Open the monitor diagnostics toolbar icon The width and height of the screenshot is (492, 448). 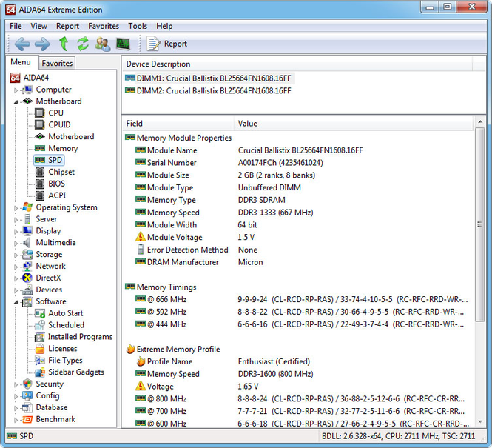(x=123, y=44)
